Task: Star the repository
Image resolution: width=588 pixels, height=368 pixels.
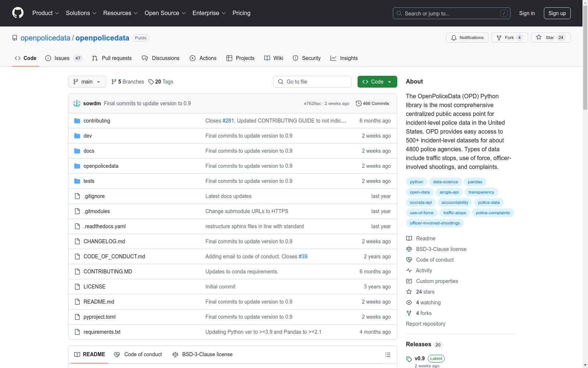Action: [x=551, y=38]
